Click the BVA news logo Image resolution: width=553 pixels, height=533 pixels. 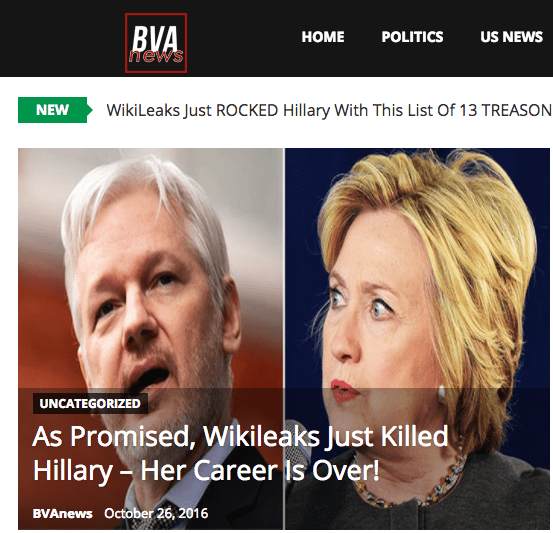(156, 43)
